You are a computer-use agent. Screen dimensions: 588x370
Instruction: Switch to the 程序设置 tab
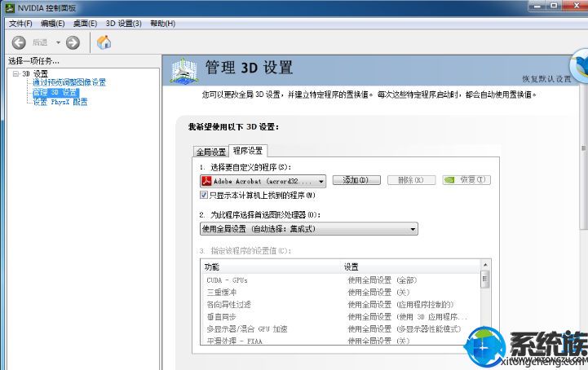(247, 151)
